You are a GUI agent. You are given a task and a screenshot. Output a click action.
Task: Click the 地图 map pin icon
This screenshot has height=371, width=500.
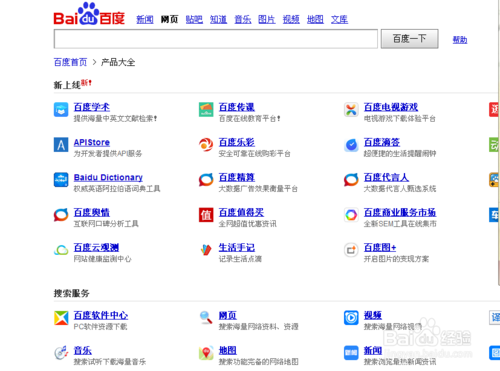click(206, 353)
